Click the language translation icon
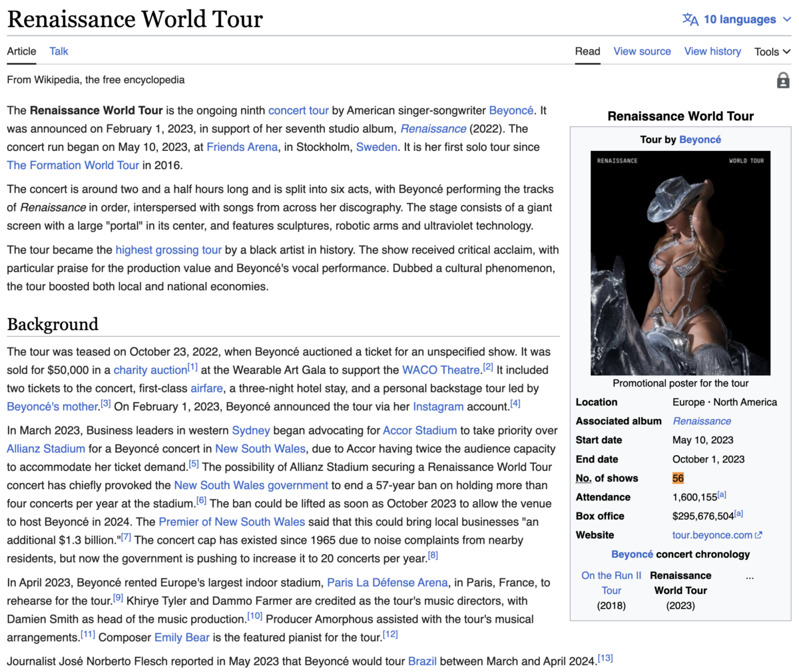The height and width of the screenshot is (672, 799). click(690, 19)
